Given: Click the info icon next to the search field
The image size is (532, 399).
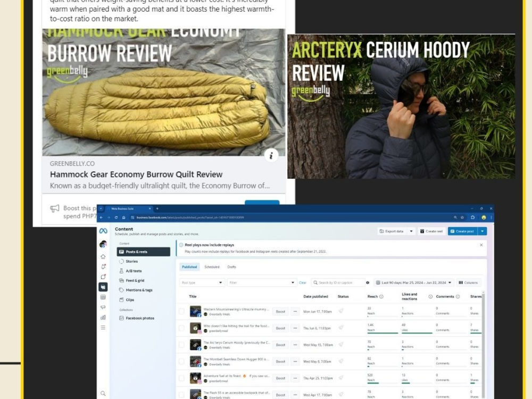Looking at the screenshot, I should [x=368, y=282].
